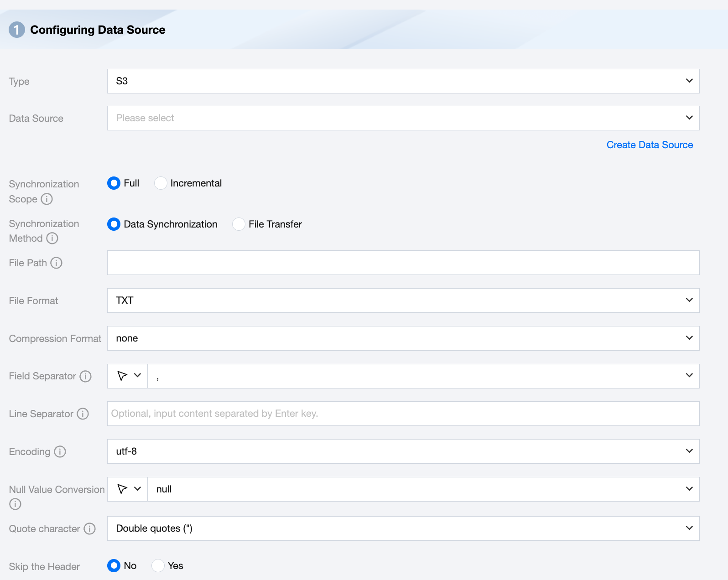Select the Incremental synchronization scope
Image resolution: width=728 pixels, height=580 pixels.
click(x=161, y=183)
